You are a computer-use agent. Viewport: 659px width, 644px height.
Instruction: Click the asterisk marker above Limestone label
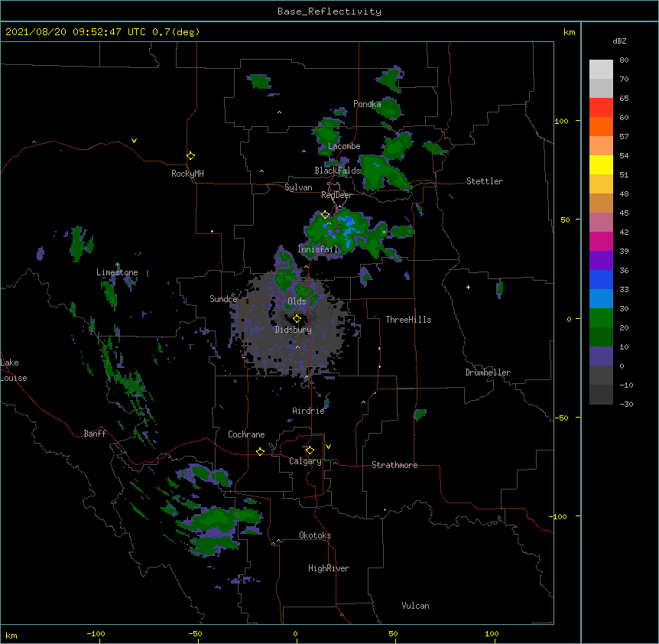[x=117, y=265]
